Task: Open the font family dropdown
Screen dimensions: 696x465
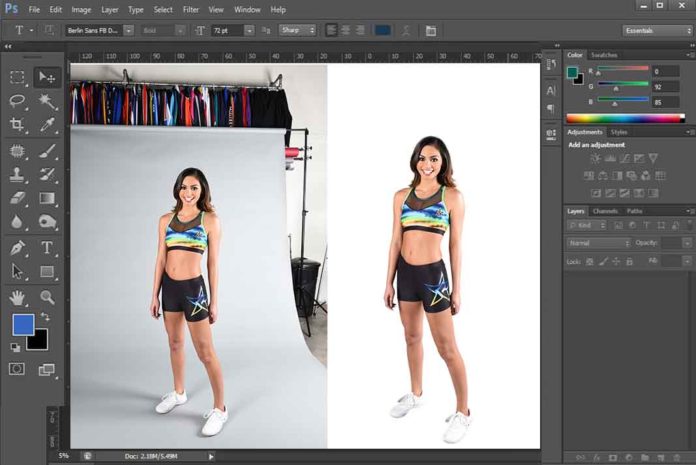Action: (x=128, y=31)
